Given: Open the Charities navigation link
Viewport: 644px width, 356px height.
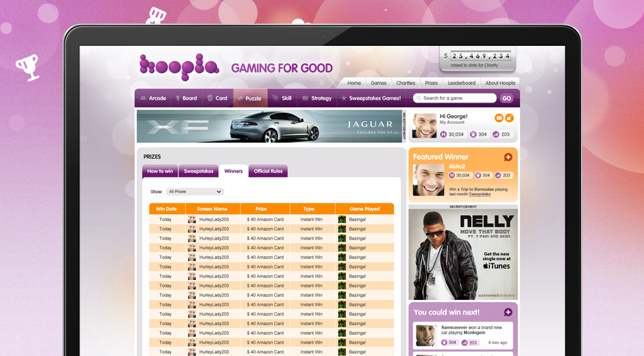Looking at the screenshot, I should (406, 83).
